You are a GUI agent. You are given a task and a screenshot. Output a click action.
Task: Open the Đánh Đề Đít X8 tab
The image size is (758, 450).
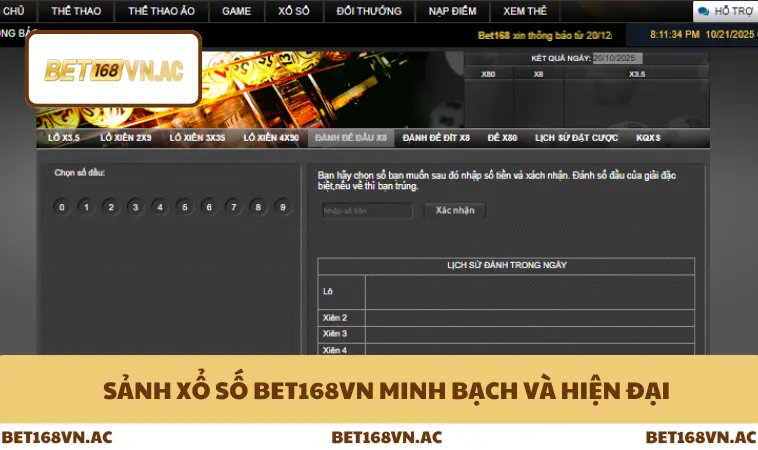[x=436, y=138]
